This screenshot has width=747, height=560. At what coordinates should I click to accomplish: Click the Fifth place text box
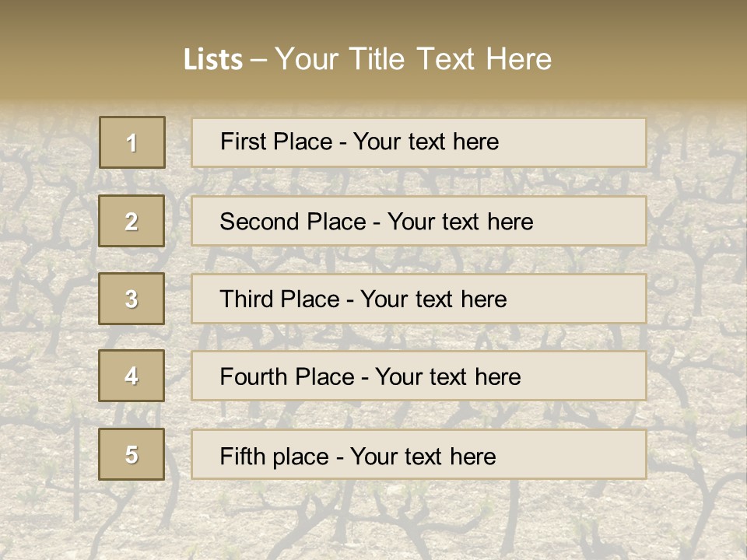419,454
